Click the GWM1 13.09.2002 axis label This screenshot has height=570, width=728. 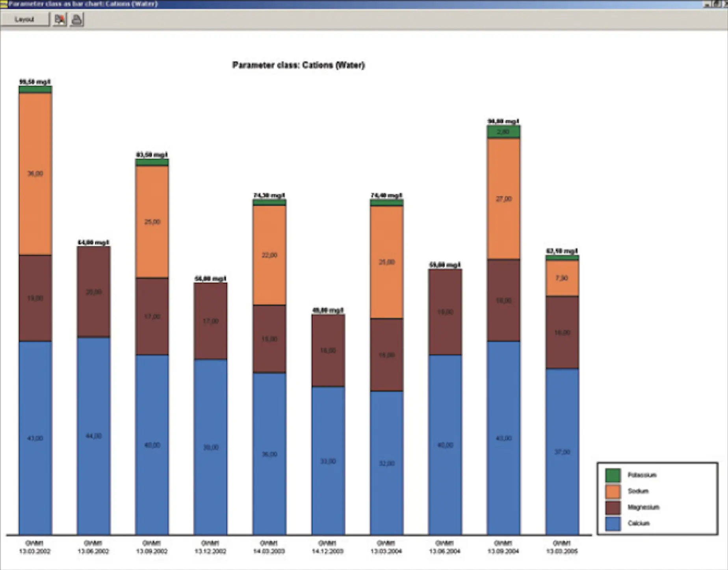point(152,547)
